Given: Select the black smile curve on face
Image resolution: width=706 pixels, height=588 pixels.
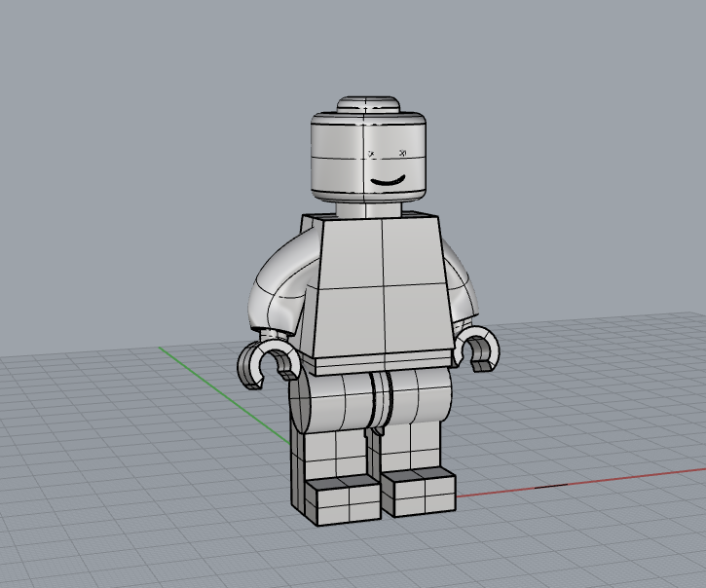Looking at the screenshot, I should tap(388, 181).
